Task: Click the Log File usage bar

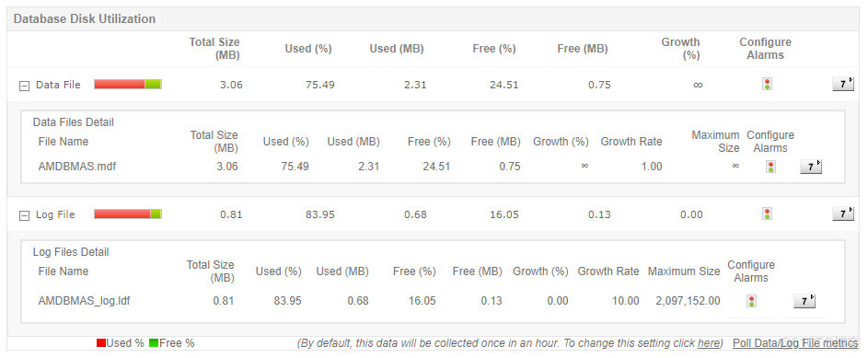Action: pyautogui.click(x=128, y=214)
